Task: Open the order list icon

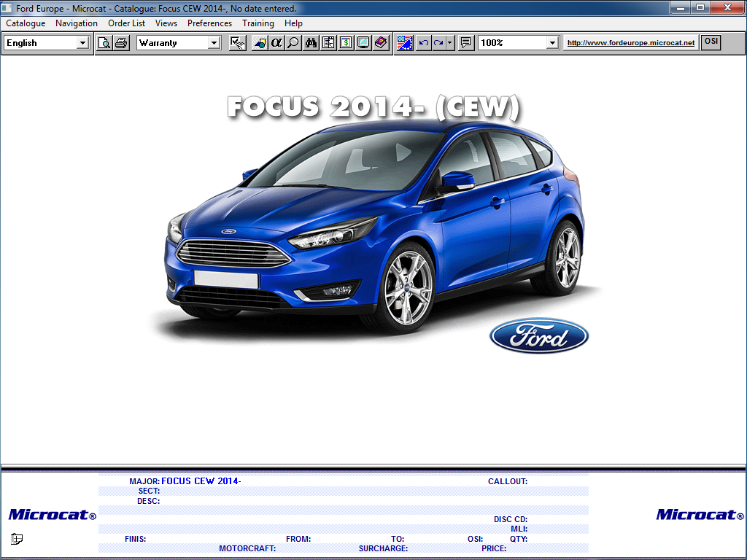Action: pos(328,42)
